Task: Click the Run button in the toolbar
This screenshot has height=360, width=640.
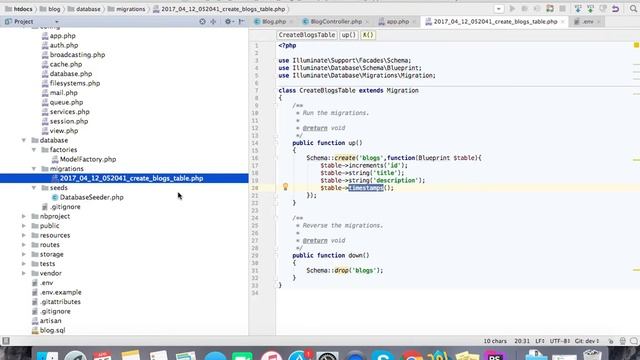Action: tap(512, 9)
